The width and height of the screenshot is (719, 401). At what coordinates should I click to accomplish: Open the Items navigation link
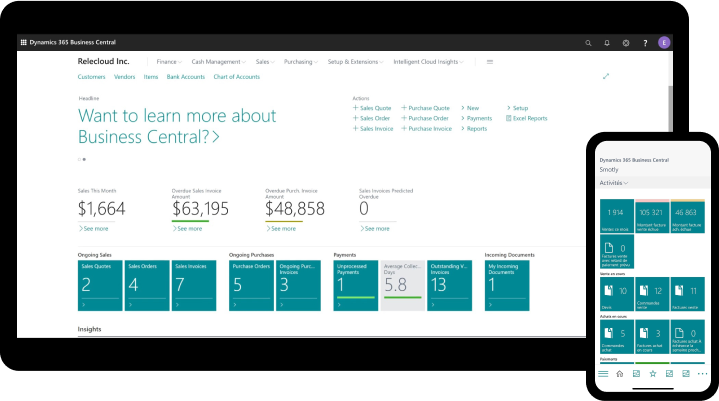point(150,77)
